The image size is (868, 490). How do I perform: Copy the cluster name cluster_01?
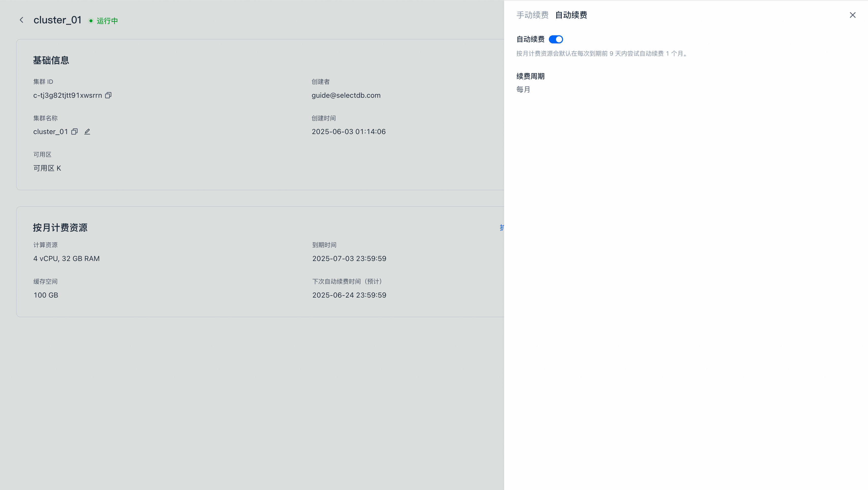point(74,132)
